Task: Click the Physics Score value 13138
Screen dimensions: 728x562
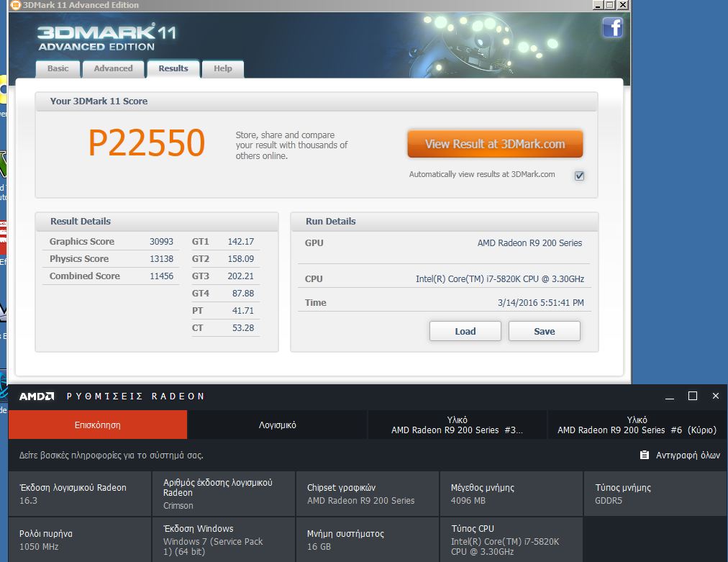Action: [161, 259]
